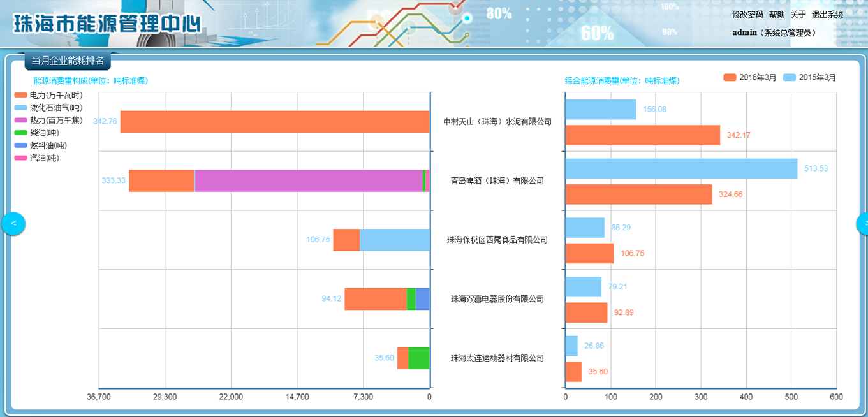Toggle 液化石油气(吨) legend series
The image size is (868, 417).
click(x=48, y=108)
